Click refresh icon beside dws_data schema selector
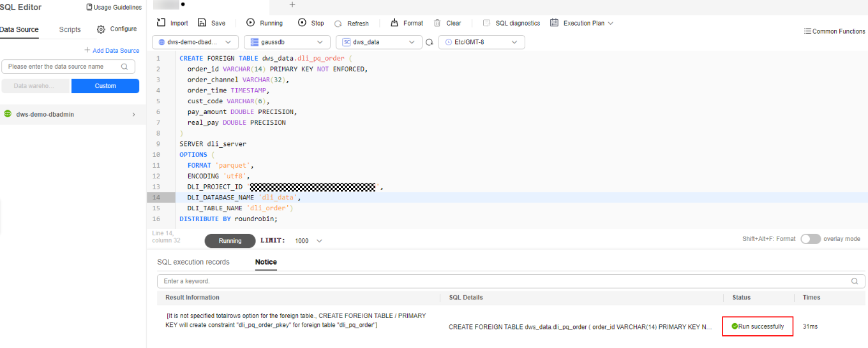Screen dimensions: 868x348 [x=430, y=42]
